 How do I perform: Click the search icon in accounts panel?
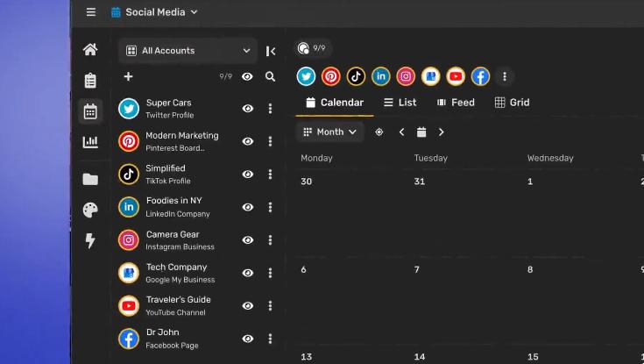point(271,77)
